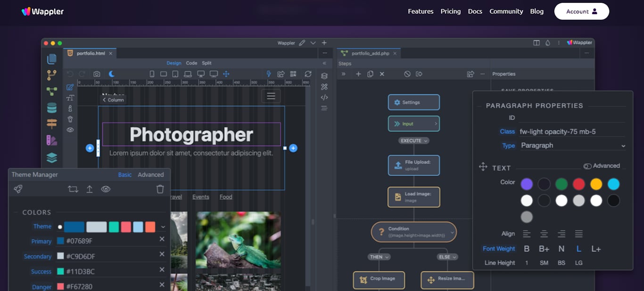Click the copy steps icon
This screenshot has height=291, width=644.
(x=370, y=74)
